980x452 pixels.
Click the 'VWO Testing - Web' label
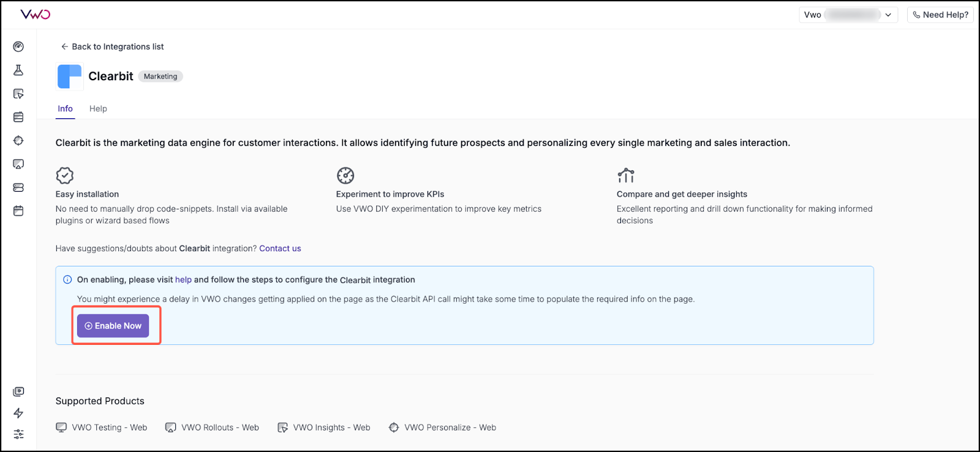point(110,428)
